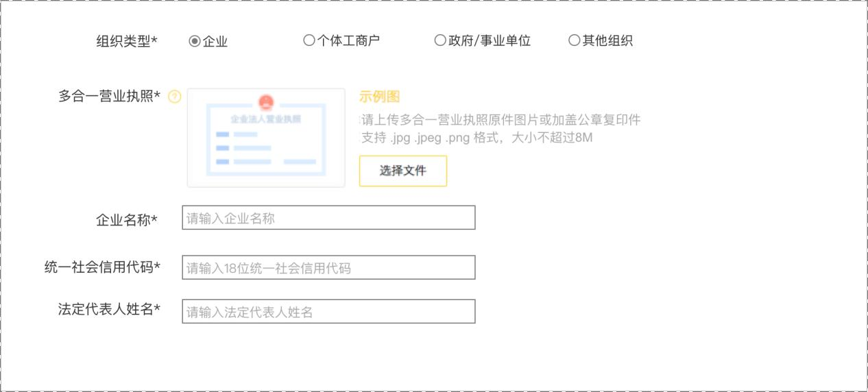Select the 政府/事业单位 option
Viewport: 868px width, 392px height.
point(440,40)
